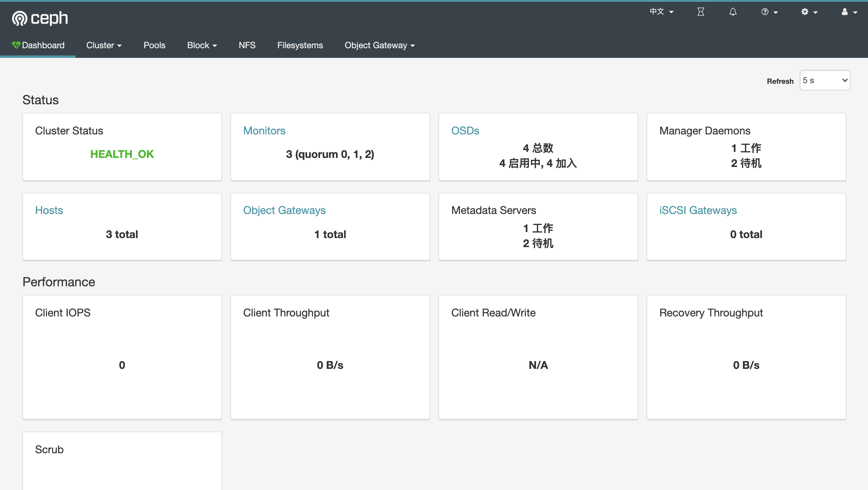Open the 中文 language dropdown
This screenshot has height=490, width=868.
[661, 11]
